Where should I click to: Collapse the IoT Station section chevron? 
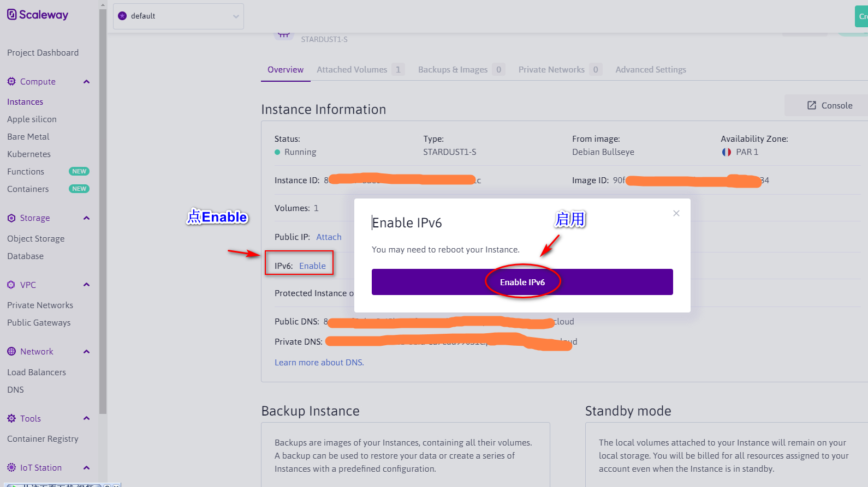pyautogui.click(x=86, y=468)
